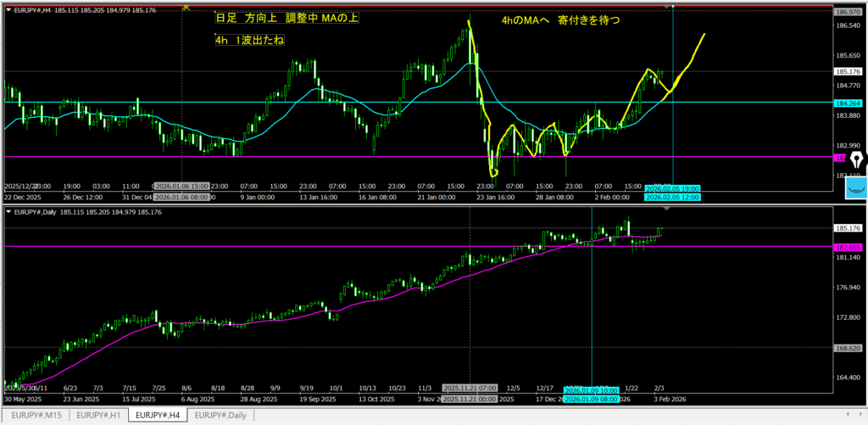Click the 186.970 price label on the H4 axis
Screen dimensions: 868x425
849,13
